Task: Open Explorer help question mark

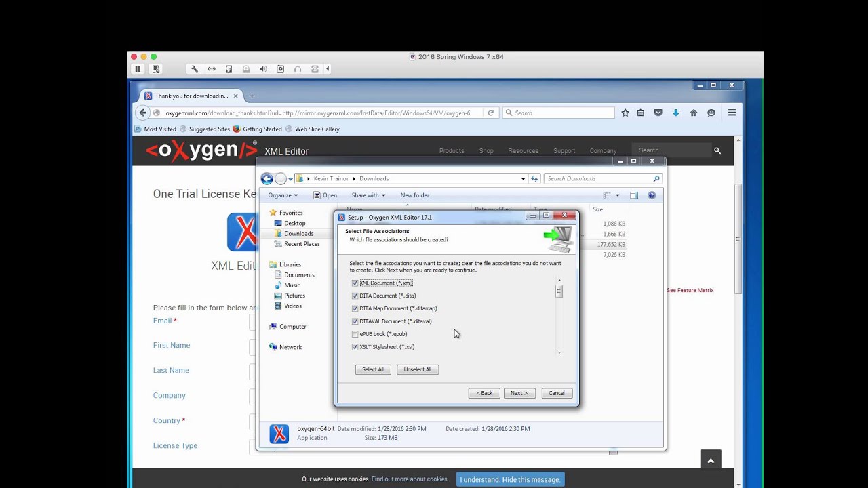Action: (x=652, y=195)
